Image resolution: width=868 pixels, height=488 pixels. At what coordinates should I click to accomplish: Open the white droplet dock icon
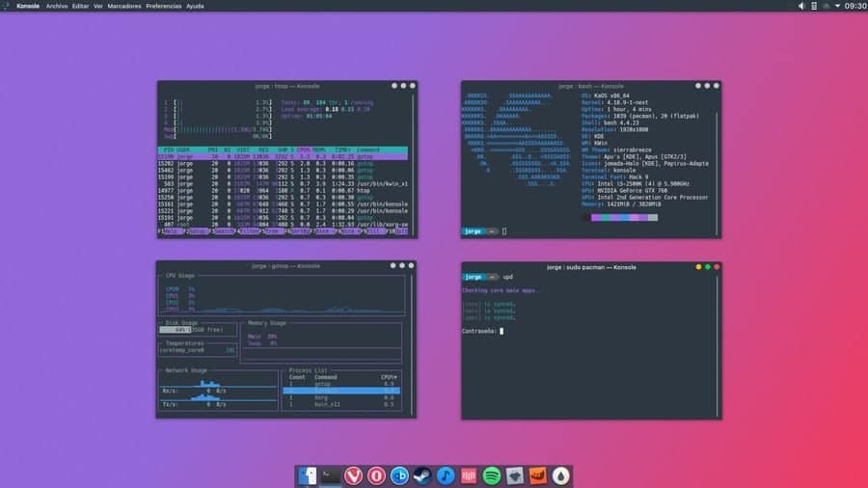(560, 475)
